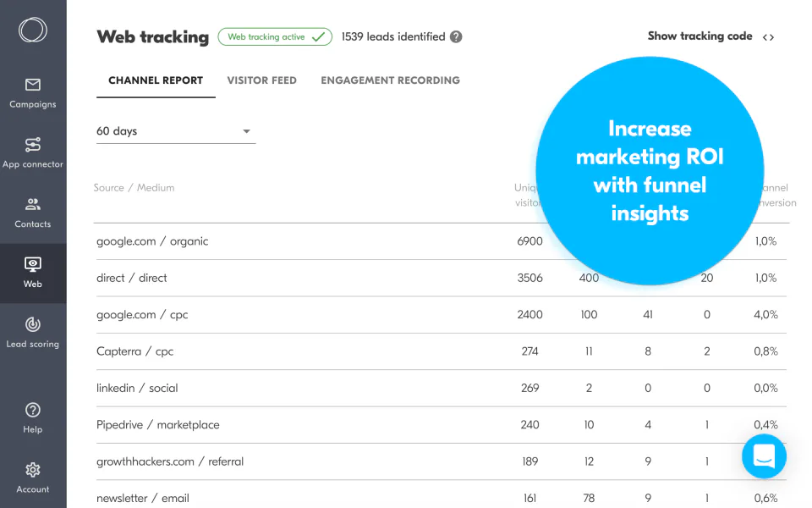Open the google.com / organic row
812x508 pixels.
[152, 241]
